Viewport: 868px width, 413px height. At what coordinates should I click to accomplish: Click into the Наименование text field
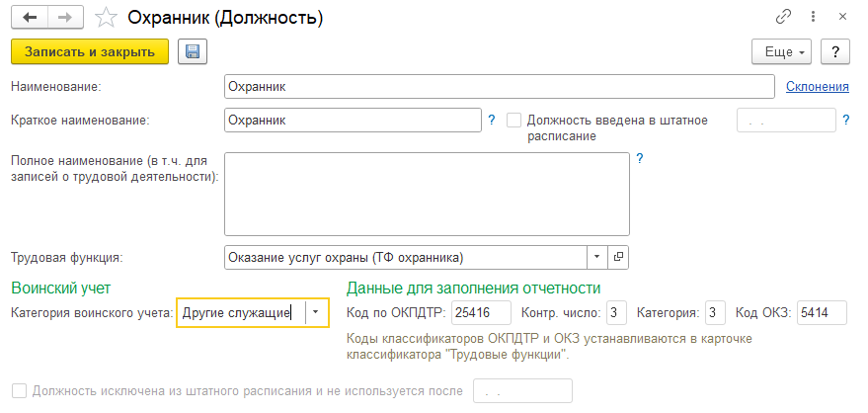point(500,87)
